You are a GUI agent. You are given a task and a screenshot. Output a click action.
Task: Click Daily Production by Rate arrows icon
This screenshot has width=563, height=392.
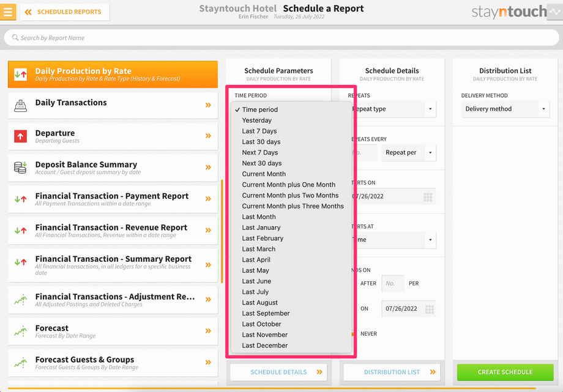point(20,75)
